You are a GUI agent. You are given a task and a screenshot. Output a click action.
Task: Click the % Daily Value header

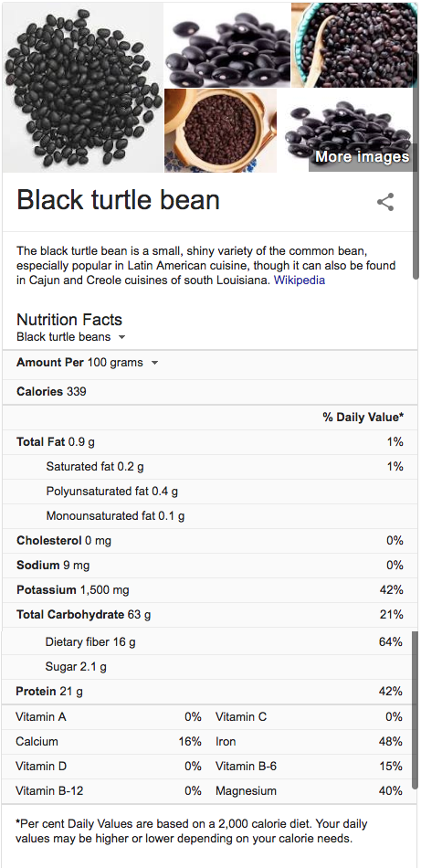(363, 418)
